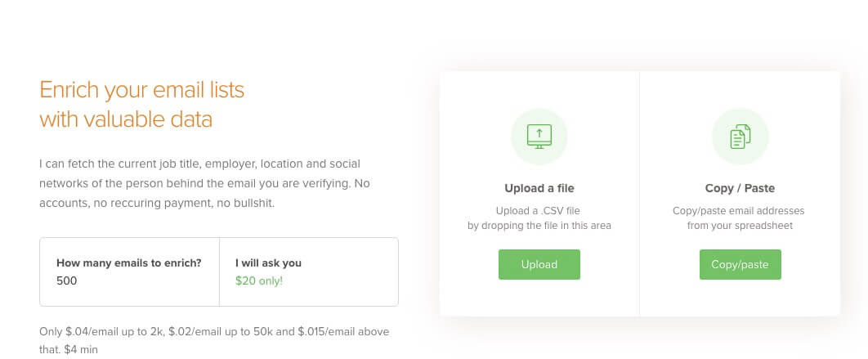Viewport: 868px width, 359px height.
Task: Click the green Copy/paste button
Action: click(x=740, y=264)
